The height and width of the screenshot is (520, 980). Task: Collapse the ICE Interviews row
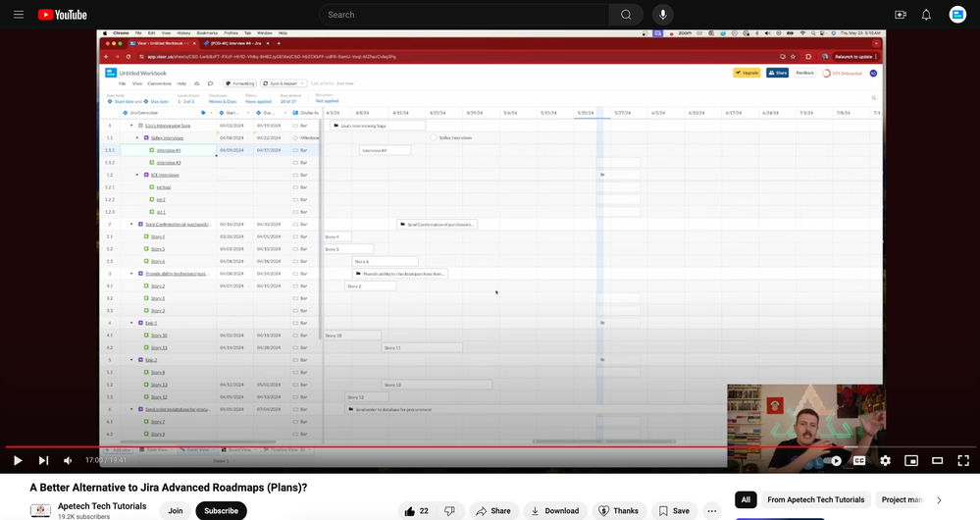click(137, 175)
